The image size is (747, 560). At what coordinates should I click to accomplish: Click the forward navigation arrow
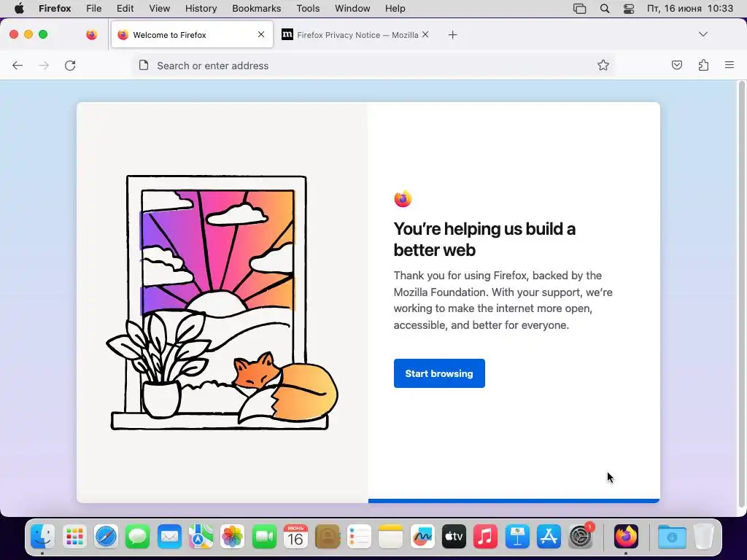(44, 66)
